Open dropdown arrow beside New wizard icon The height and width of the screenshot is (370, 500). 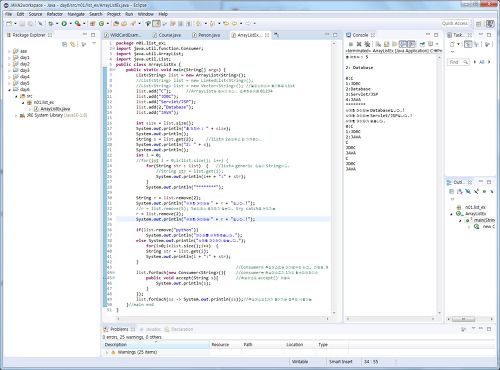pyautogui.click(x=15, y=24)
